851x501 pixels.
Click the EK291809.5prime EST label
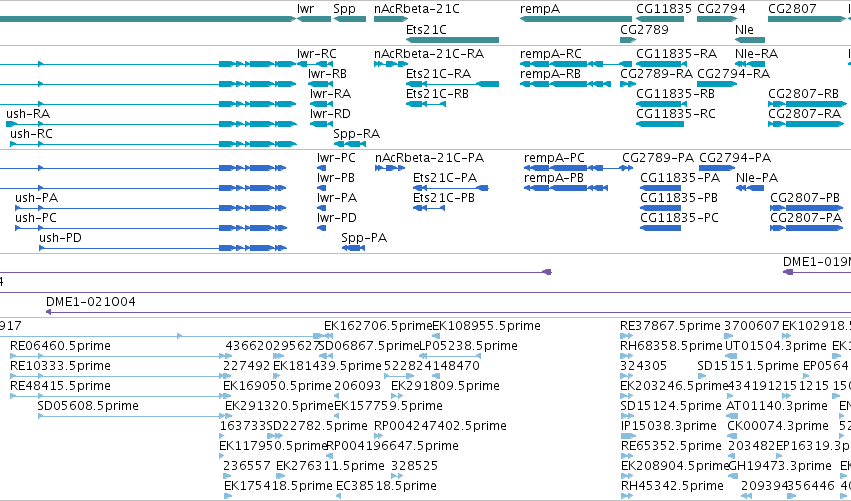[x=446, y=386]
